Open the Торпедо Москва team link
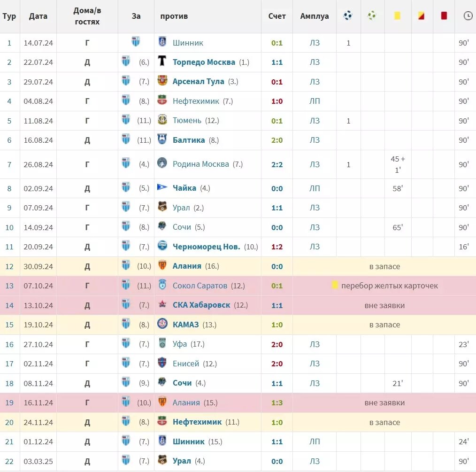This screenshot has height=472, width=476. (x=204, y=62)
